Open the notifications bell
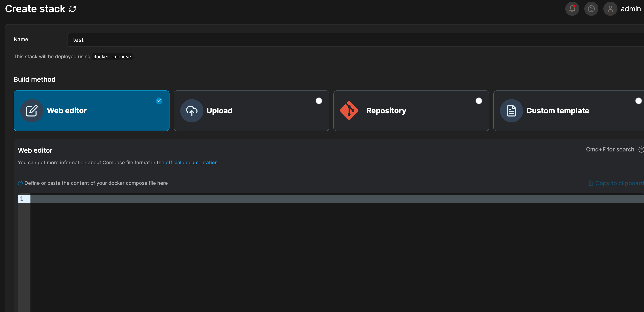Viewport: 644px width, 312px height. (572, 9)
